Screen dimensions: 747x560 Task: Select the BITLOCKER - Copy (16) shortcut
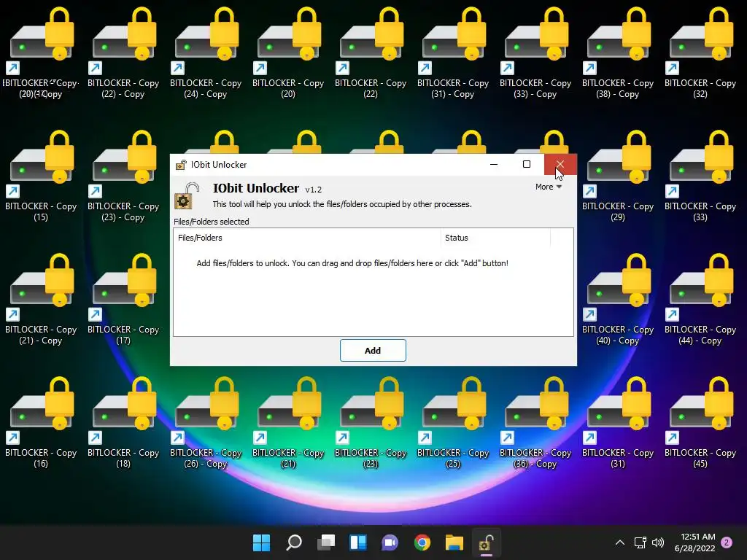pyautogui.click(x=41, y=422)
